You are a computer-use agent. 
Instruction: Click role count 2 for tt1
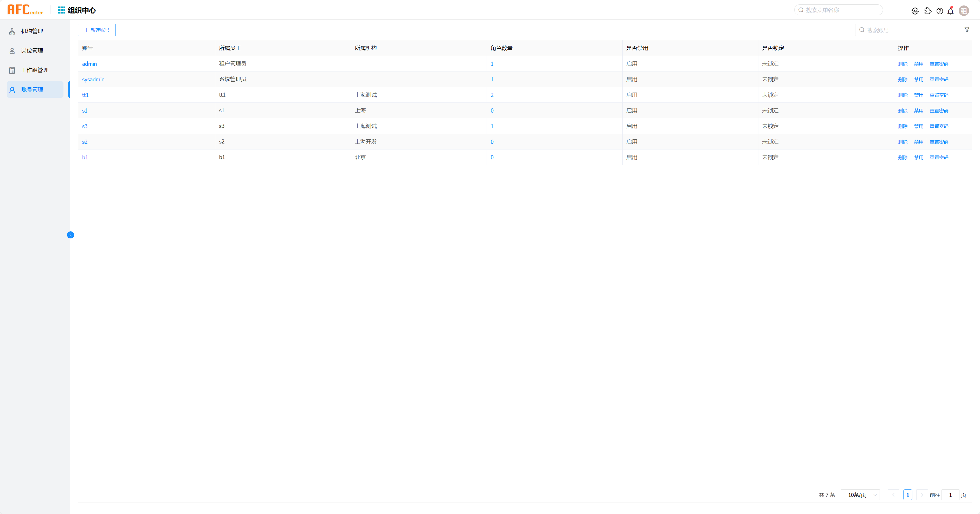point(492,95)
